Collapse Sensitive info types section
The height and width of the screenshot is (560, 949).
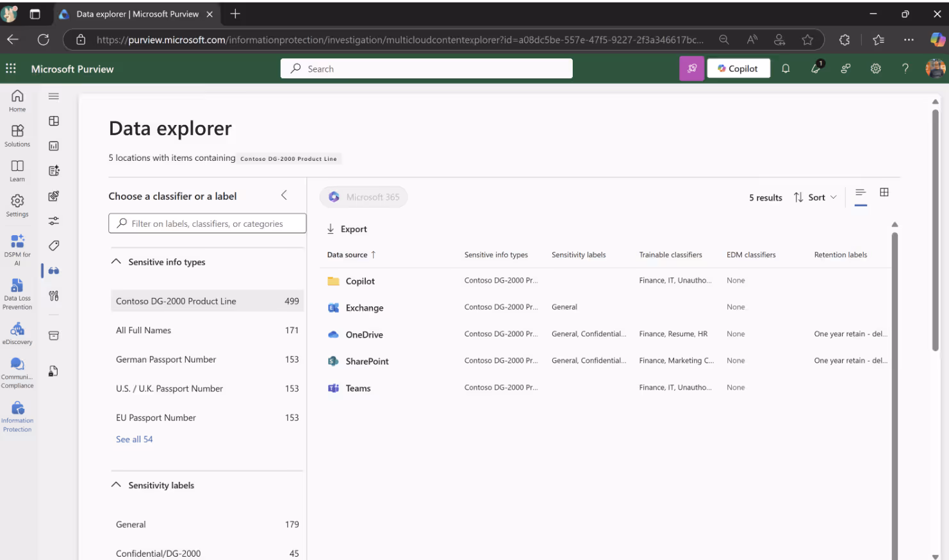tap(116, 261)
